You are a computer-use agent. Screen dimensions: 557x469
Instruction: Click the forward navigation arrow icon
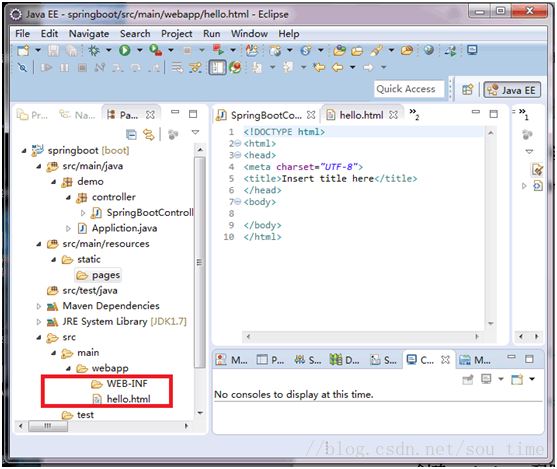(368, 67)
